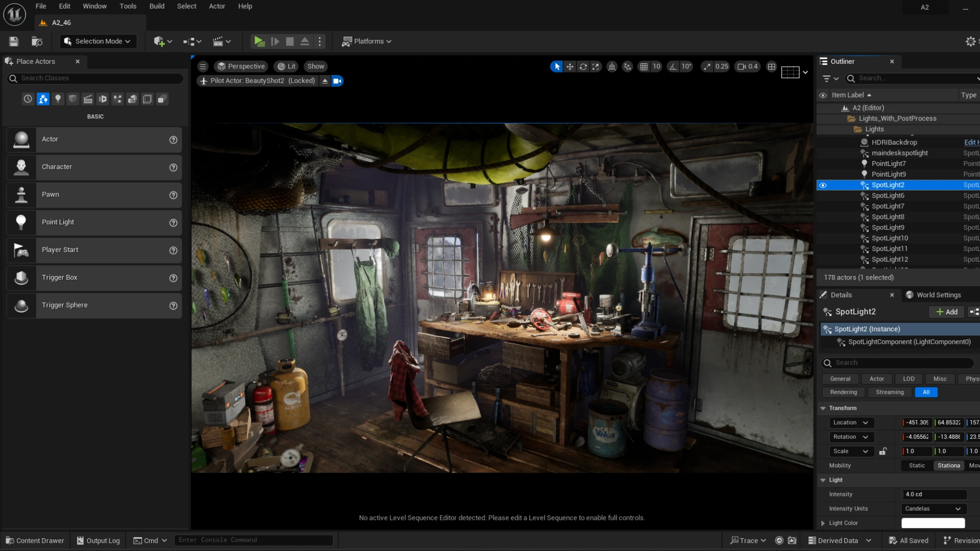Toggle the transform scale lock icon
The height and width of the screenshot is (551, 980).
pyautogui.click(x=884, y=452)
